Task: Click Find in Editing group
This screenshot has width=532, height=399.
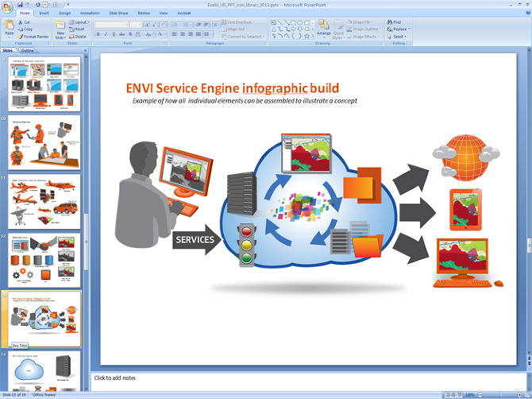Action: [394, 22]
